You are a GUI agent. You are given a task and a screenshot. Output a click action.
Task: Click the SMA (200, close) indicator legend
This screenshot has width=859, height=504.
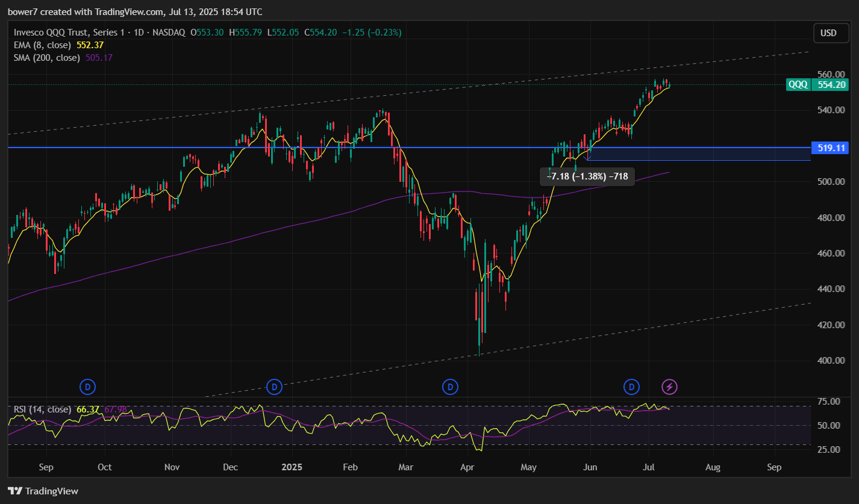(46, 58)
